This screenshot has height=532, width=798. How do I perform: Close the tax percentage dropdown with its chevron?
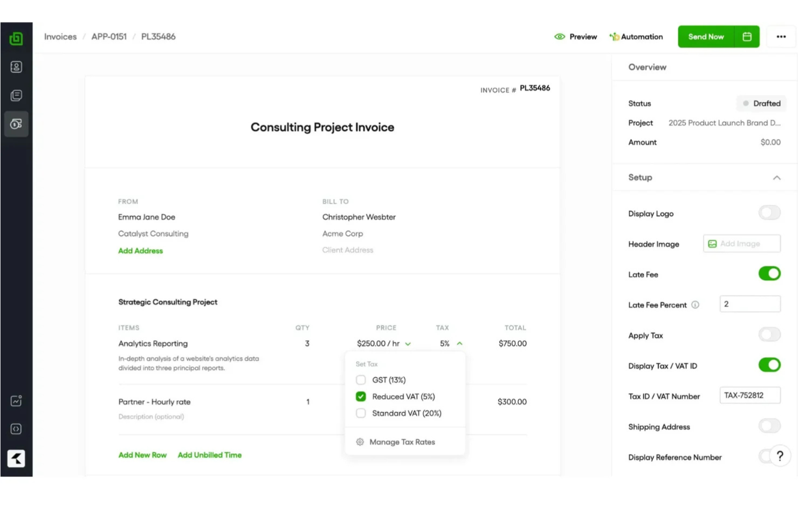(459, 343)
